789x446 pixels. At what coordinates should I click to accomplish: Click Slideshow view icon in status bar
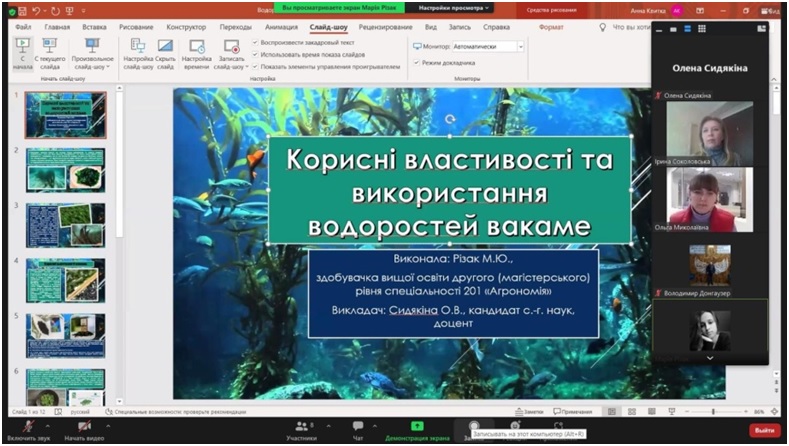pyautogui.click(x=672, y=412)
